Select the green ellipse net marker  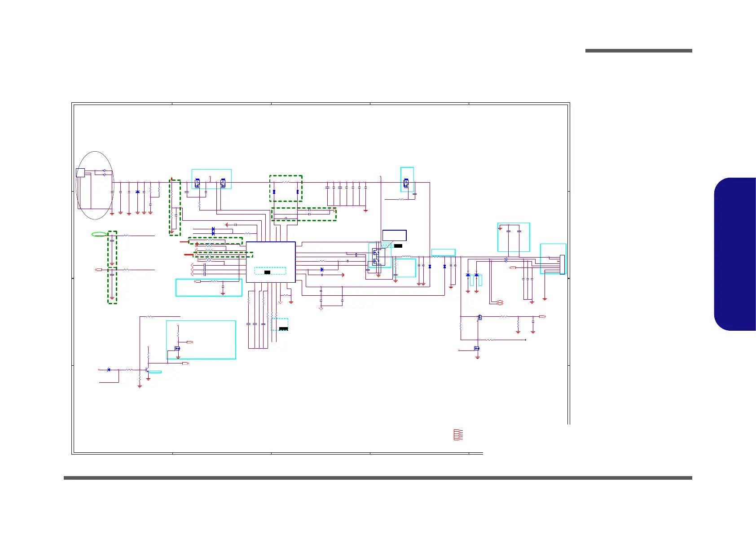(x=100, y=234)
